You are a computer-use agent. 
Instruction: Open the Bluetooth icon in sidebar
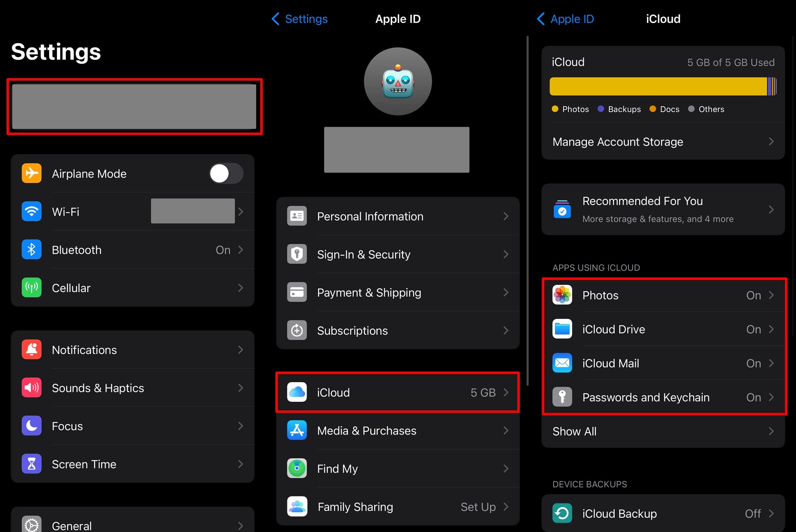point(32,250)
